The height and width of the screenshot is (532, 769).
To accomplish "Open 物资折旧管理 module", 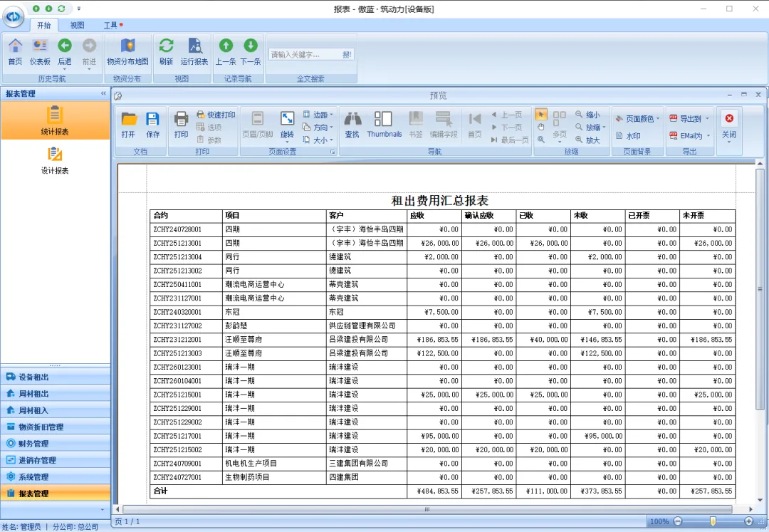I will tap(55, 427).
